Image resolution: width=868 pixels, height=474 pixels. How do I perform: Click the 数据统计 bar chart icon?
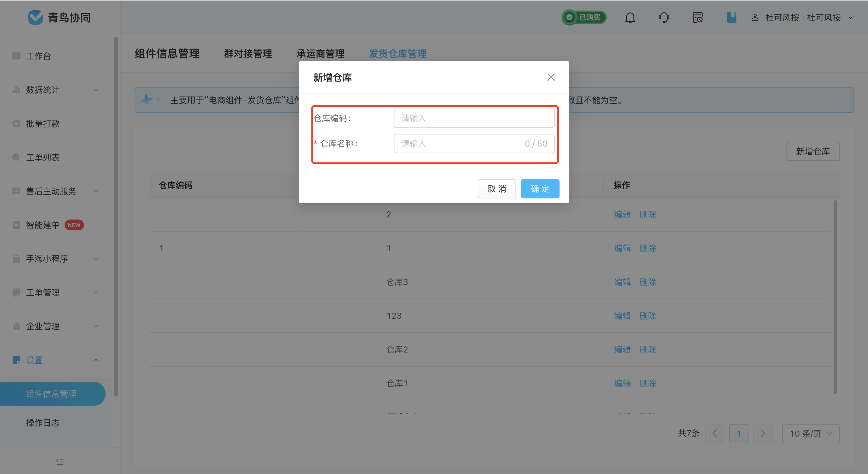[x=16, y=90]
